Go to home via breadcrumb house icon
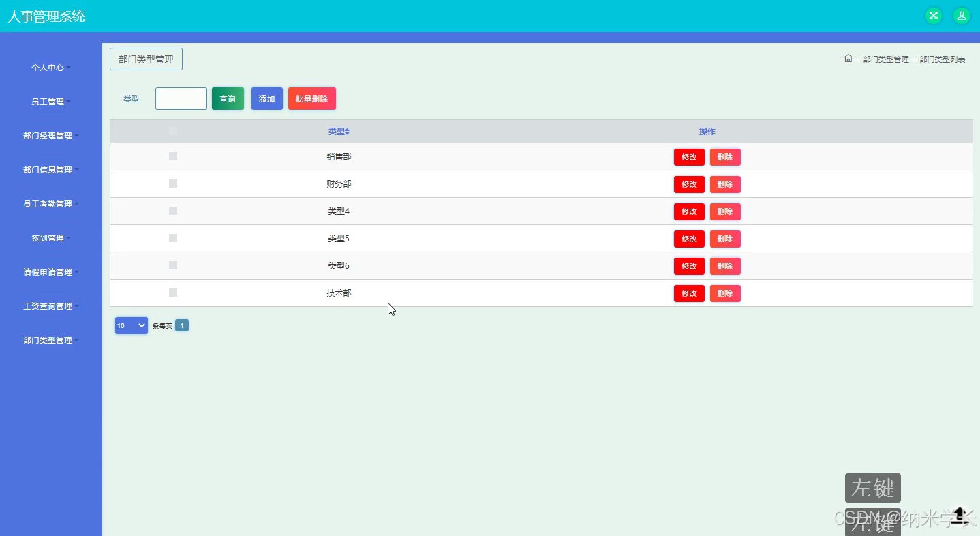The height and width of the screenshot is (536, 980). [x=848, y=59]
